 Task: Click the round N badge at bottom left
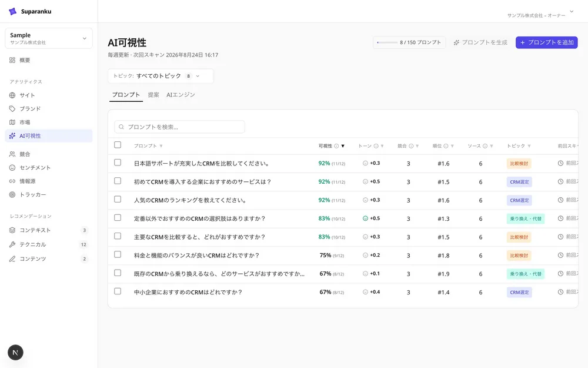(15, 352)
